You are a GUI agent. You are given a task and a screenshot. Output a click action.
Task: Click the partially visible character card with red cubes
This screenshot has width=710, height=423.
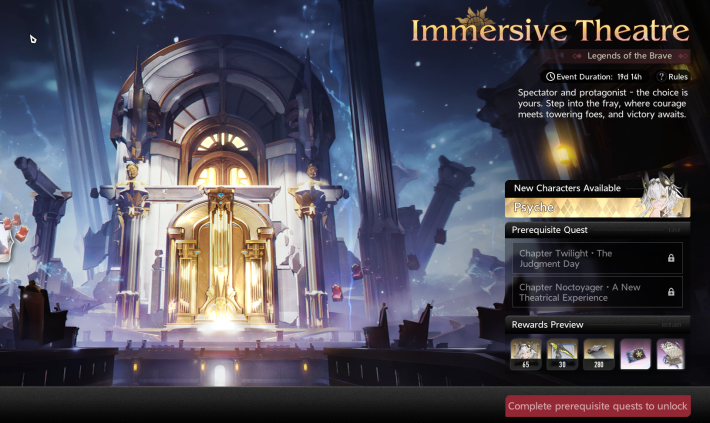pos(13,237)
